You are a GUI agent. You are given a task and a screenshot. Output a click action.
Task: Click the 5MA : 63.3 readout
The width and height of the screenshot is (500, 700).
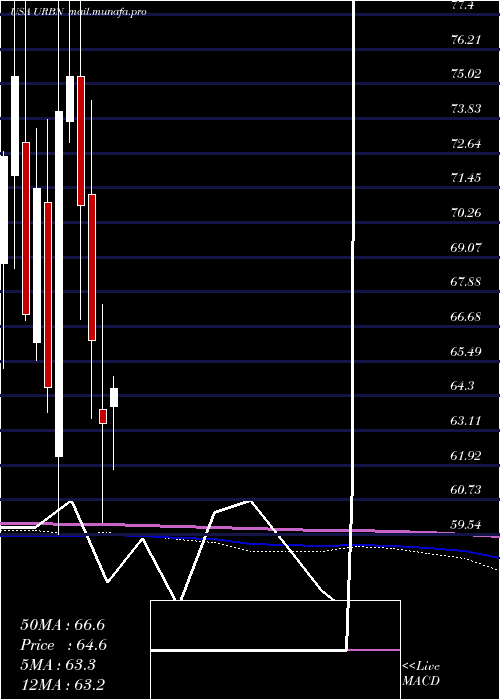tap(58, 665)
